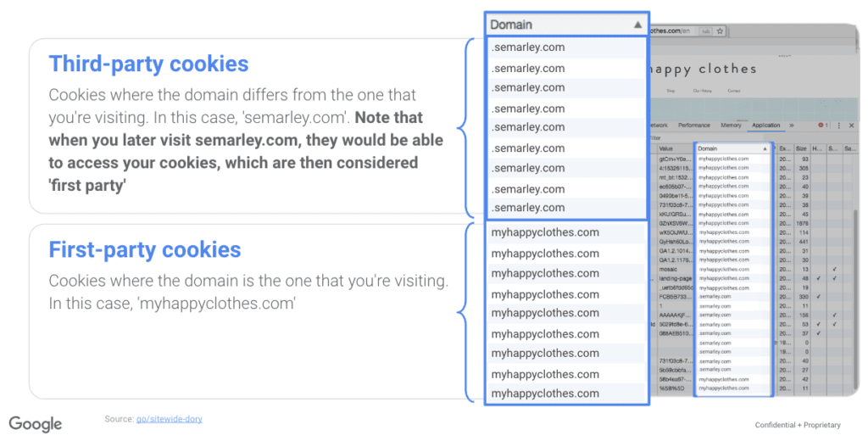Click the Contact link on the website

pyautogui.click(x=734, y=91)
